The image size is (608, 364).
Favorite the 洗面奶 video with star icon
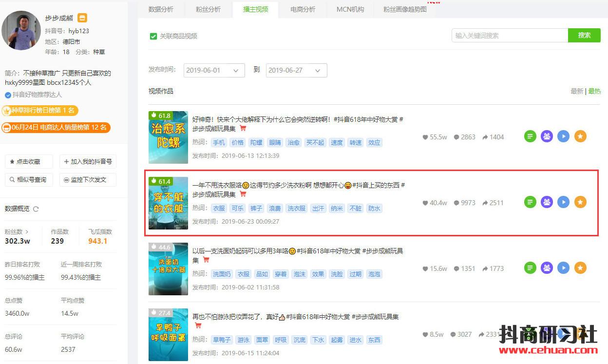point(580,268)
